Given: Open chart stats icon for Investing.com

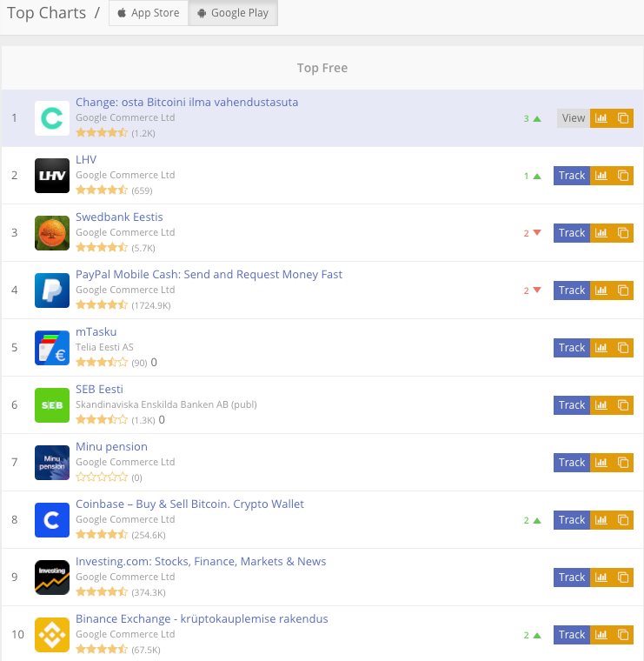Looking at the screenshot, I should (x=601, y=578).
